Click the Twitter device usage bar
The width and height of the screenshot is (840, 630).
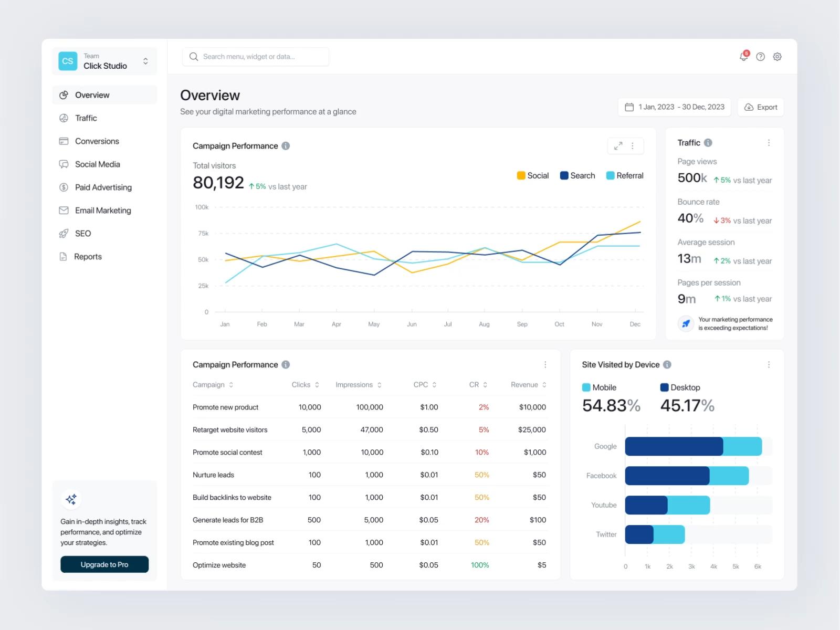click(655, 534)
